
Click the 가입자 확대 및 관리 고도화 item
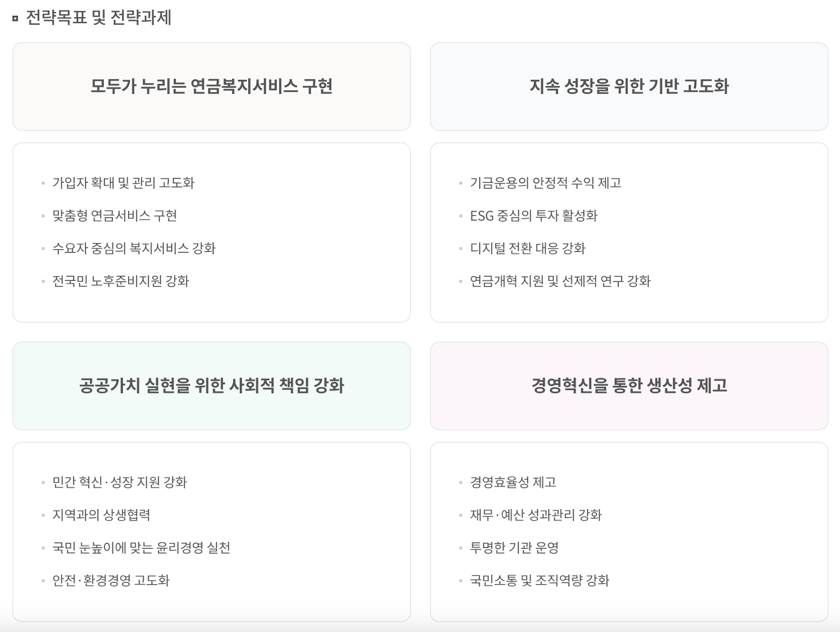pyautogui.click(x=123, y=183)
